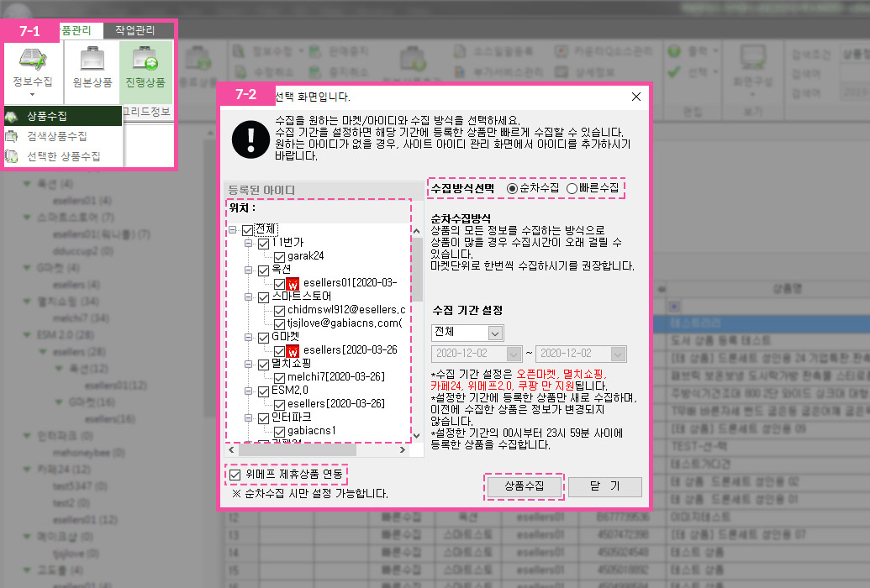Toggle the 스마트스토어 checkbox
Screen dimensions: 870x588
[264, 297]
